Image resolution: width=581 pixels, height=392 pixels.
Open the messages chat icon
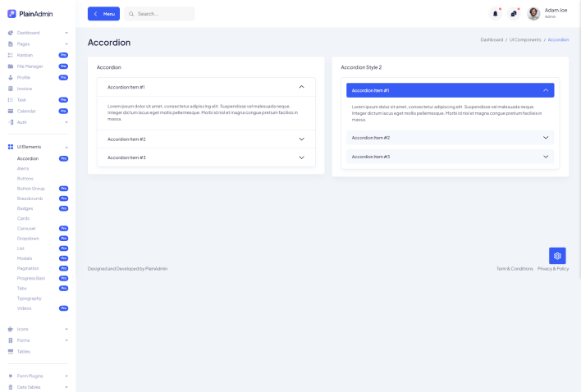coord(514,14)
